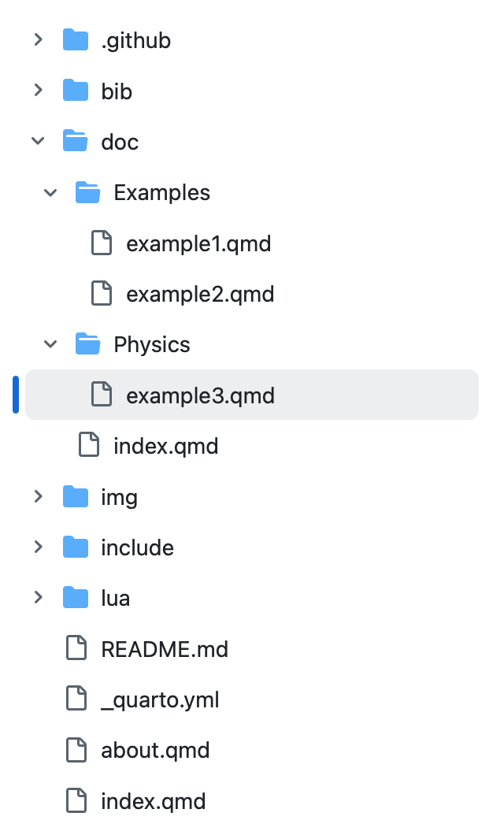The height and width of the screenshot is (835, 504).
Task: Select the highlighted example3.qmd file
Action: [x=200, y=395]
